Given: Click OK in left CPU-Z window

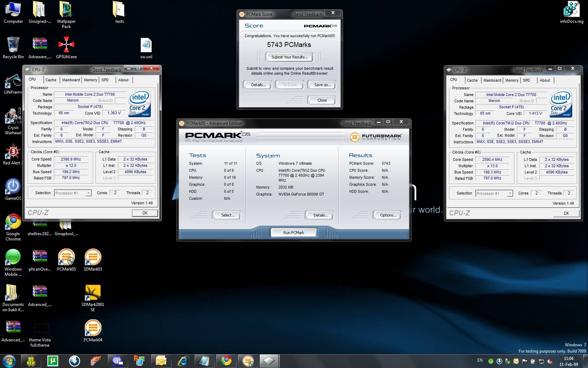Looking at the screenshot, I should click(x=145, y=213).
